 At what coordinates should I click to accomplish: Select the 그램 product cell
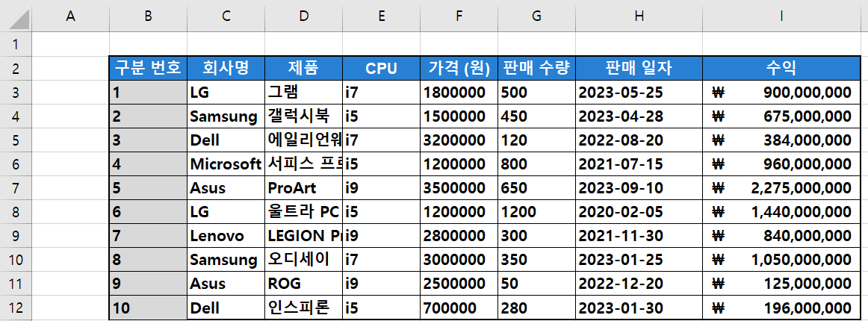tap(303, 93)
